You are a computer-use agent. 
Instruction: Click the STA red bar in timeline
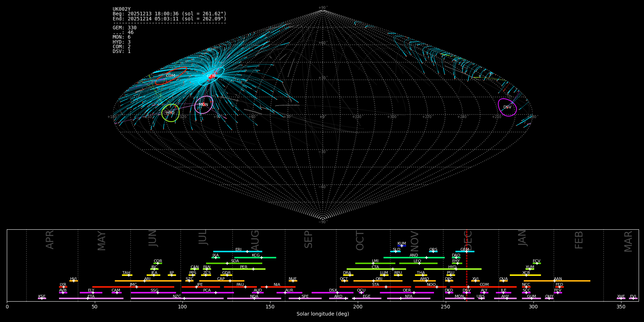(x=375, y=287)
